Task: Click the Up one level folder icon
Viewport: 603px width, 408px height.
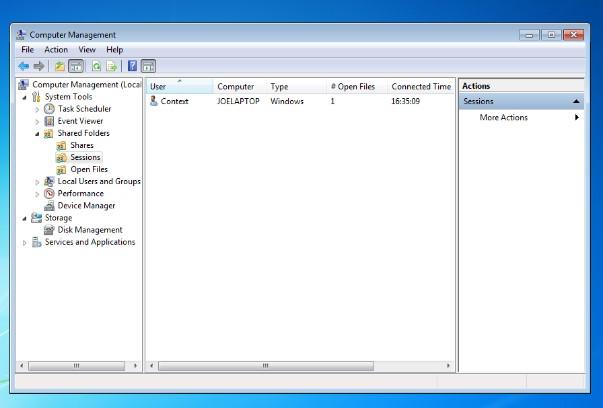Action: (x=60, y=66)
